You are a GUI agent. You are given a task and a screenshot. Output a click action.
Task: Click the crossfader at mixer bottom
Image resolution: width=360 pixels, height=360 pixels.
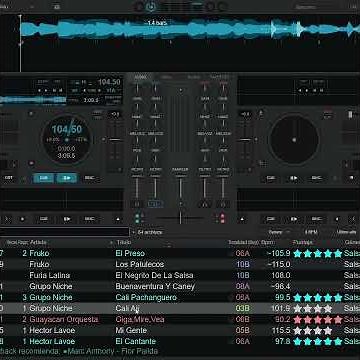coord(180,218)
